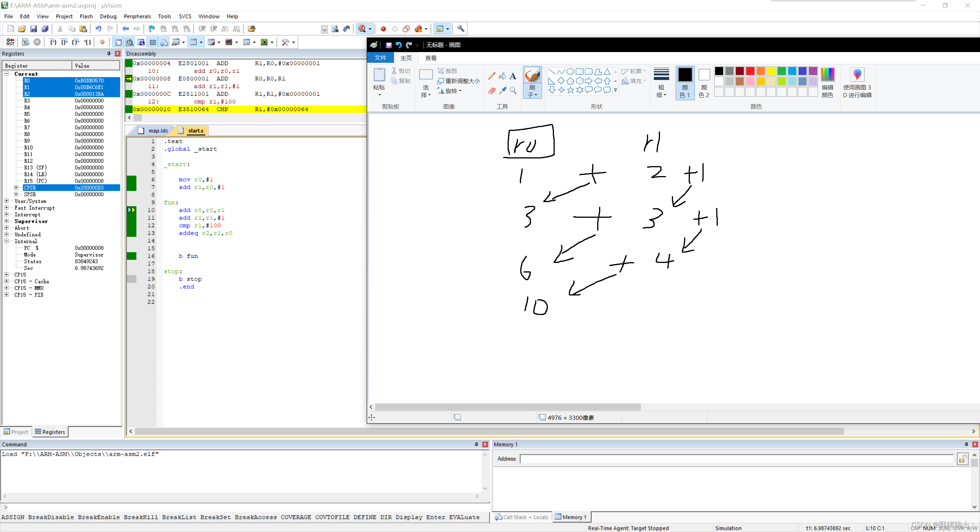Toggle the Command window toolbar button

tap(118, 42)
